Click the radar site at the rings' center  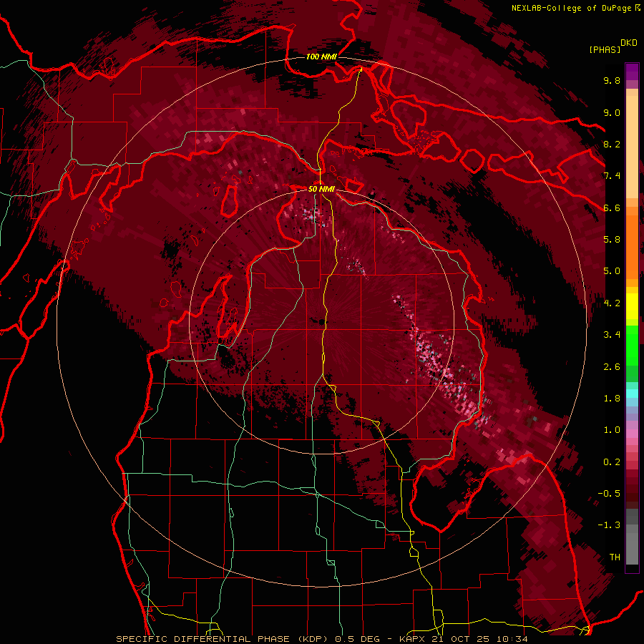point(321,321)
